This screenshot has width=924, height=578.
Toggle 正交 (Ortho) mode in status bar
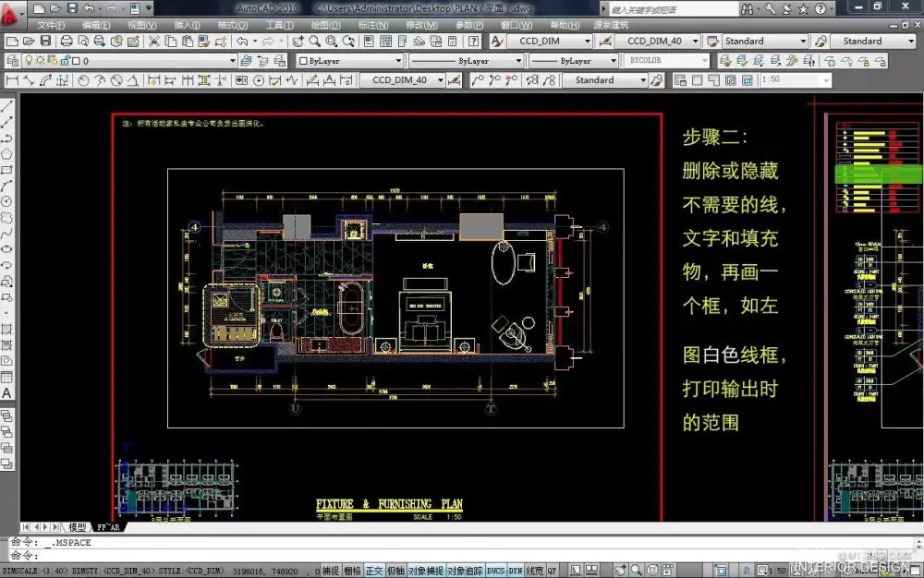click(x=374, y=571)
